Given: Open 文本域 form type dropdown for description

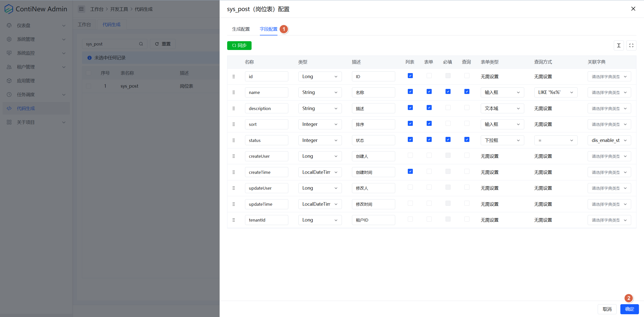Looking at the screenshot, I should point(502,109).
